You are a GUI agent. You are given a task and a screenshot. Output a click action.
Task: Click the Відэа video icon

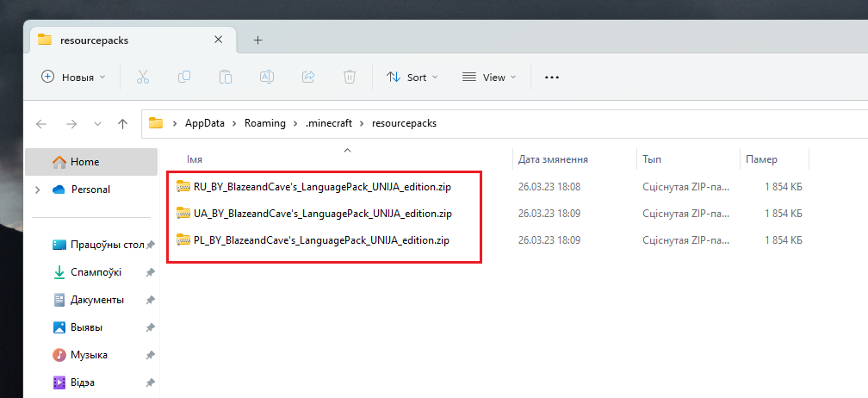(x=59, y=382)
